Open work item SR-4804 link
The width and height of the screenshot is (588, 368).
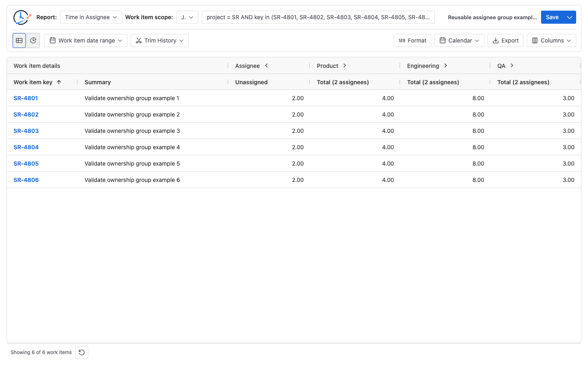(26, 147)
